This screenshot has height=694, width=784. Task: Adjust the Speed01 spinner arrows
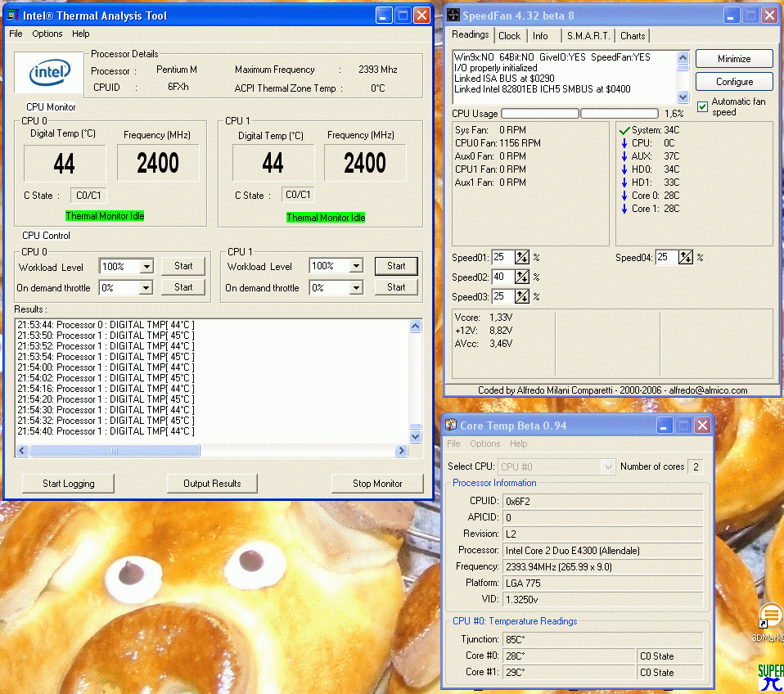pos(522,258)
